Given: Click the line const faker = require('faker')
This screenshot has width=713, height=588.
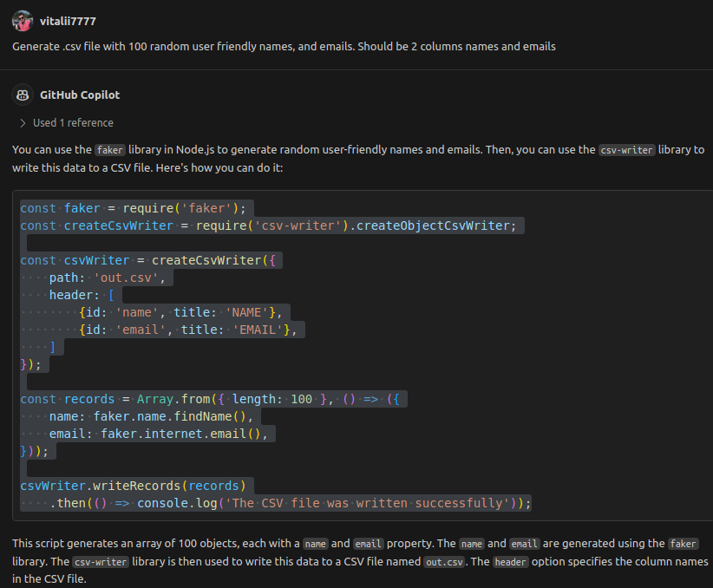Looking at the screenshot, I should (134, 208).
